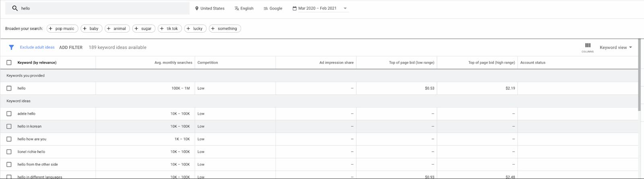Click the 'Keywords you provided' section row
Viewport: 644px width, 179px height.
pyautogui.click(x=319, y=75)
